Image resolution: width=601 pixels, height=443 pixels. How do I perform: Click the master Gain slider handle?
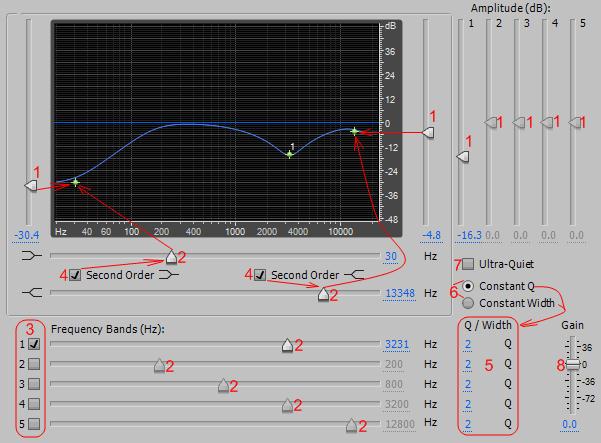coord(571,364)
